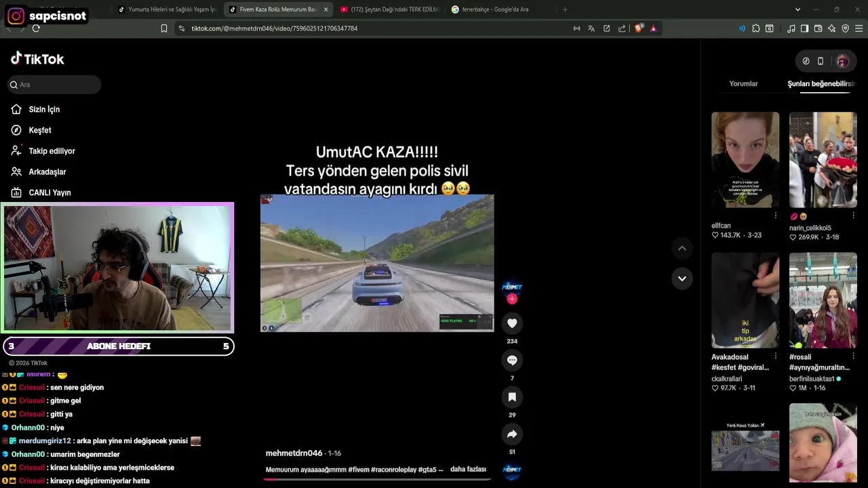Follow creator with the red plus button

coord(512,299)
